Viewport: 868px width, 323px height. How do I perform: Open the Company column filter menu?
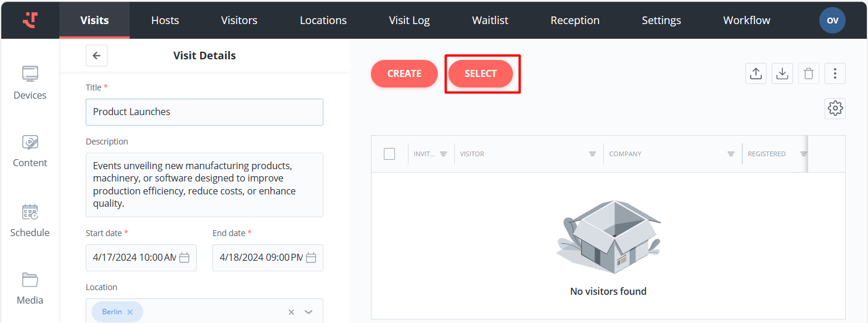click(x=731, y=154)
